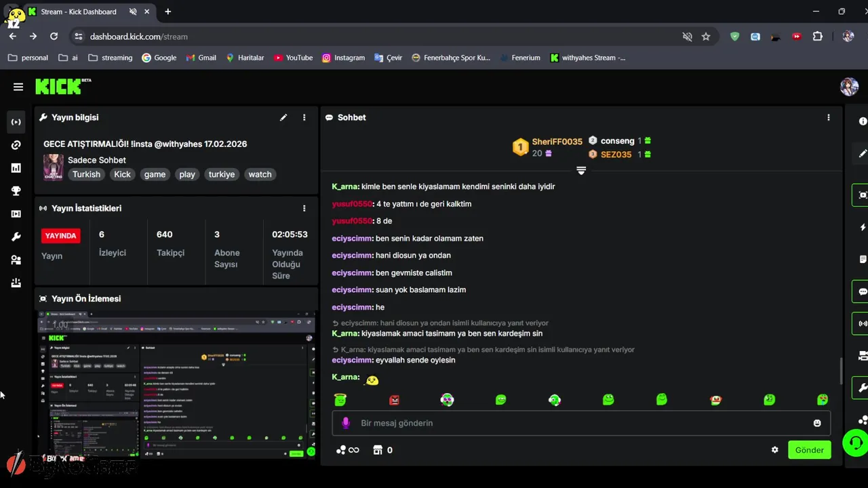Click the chat panel scrollbar

click(x=842, y=371)
